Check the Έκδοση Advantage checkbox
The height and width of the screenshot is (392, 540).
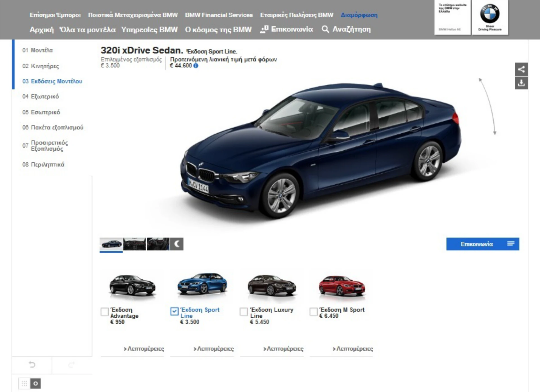[105, 312]
